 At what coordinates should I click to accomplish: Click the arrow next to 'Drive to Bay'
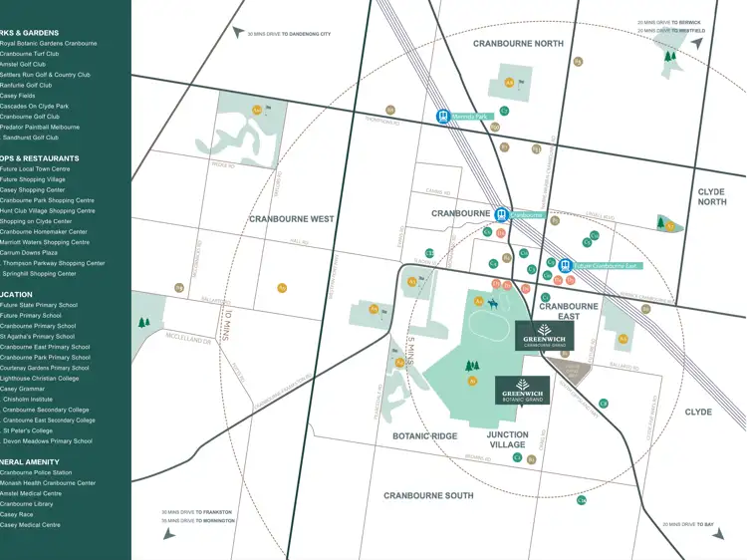pyautogui.click(x=717, y=533)
